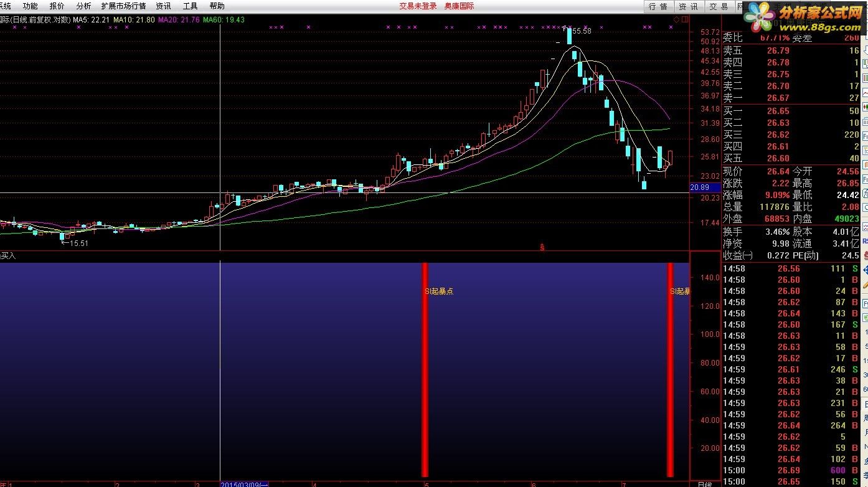Switch to the 交易 tab button

tap(719, 6)
